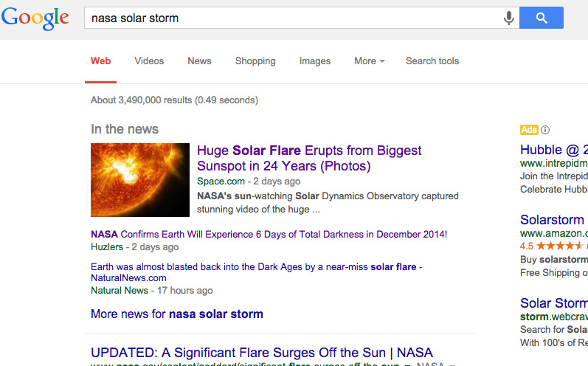This screenshot has width=588, height=366.
Task: Click the www.amazon.c ad URL text
Action: (x=554, y=234)
